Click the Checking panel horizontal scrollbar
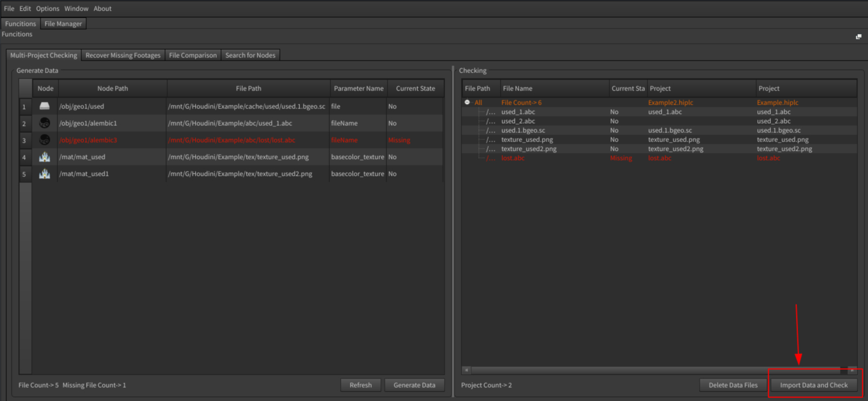The image size is (868, 401). pos(656,370)
